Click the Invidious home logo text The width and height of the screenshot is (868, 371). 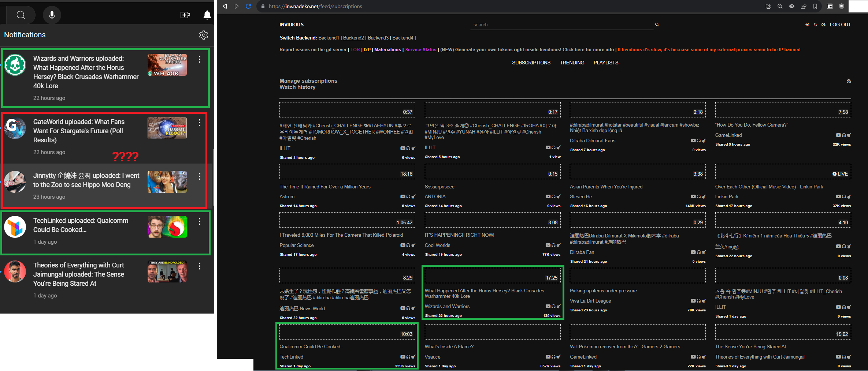292,25
